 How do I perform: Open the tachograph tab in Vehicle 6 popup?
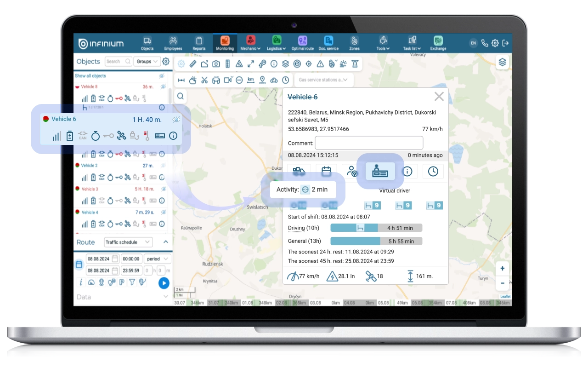[x=380, y=171]
